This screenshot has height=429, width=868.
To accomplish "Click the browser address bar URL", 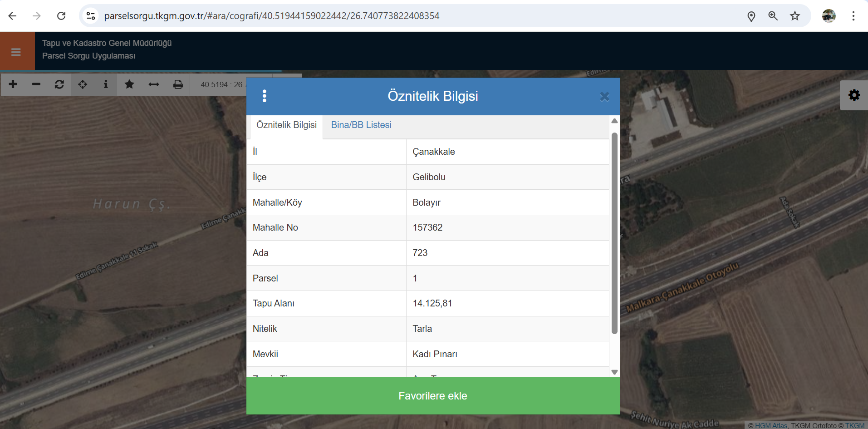I will tap(272, 16).
